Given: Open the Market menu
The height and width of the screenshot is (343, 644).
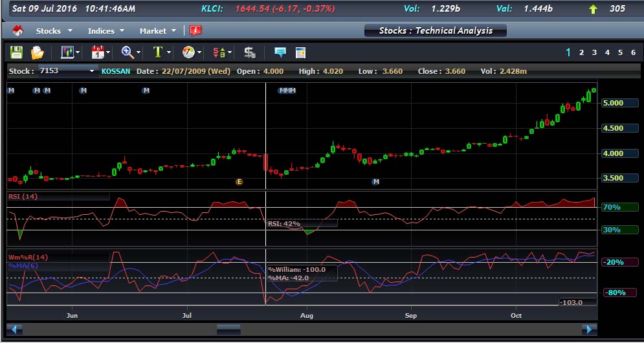Looking at the screenshot, I should coord(153,31).
